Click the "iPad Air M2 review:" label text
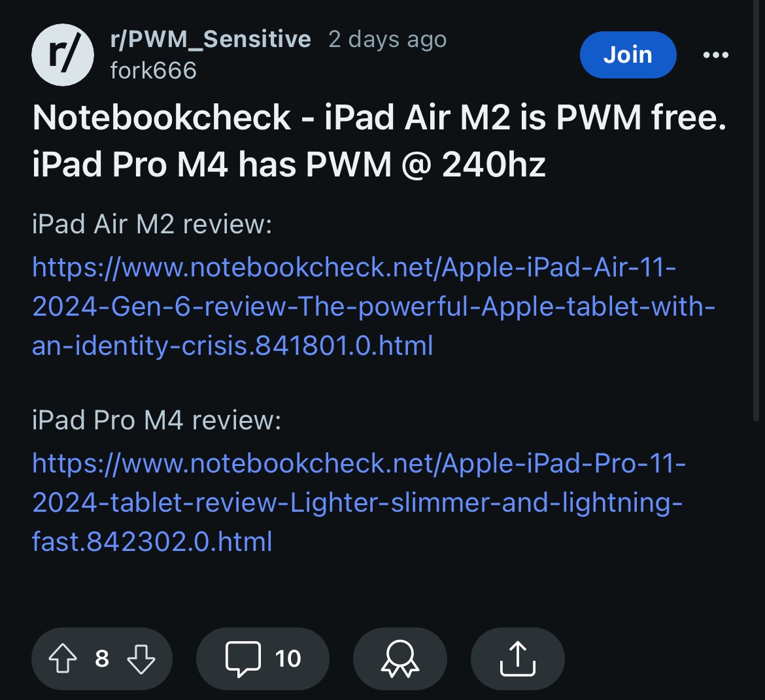Viewport: 765px width, 700px height. click(152, 225)
